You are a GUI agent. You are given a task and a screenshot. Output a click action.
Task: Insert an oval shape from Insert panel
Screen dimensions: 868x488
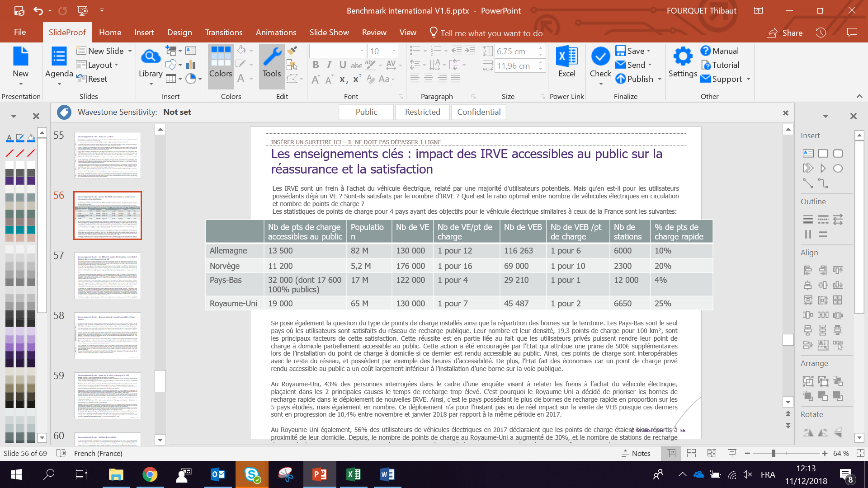point(838,169)
